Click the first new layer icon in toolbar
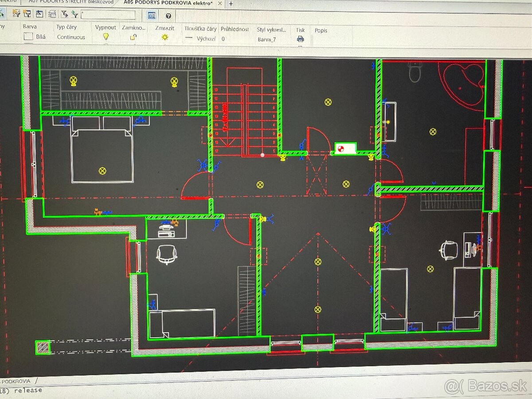Image resolution: width=532 pixels, height=399 pixels. pos(17,14)
